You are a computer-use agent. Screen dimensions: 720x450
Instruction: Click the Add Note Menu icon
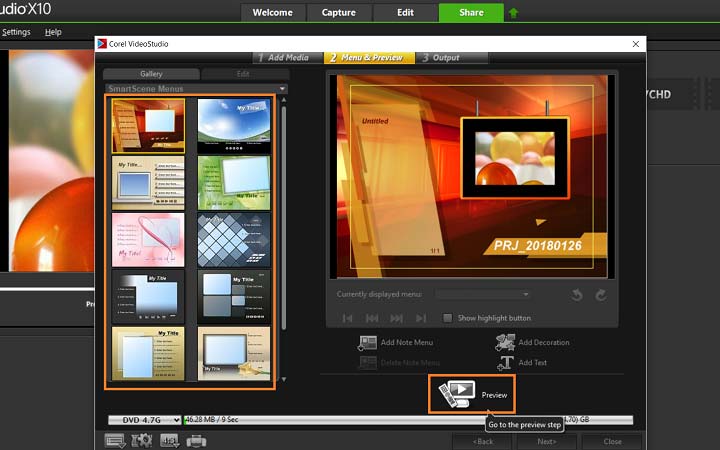point(366,342)
